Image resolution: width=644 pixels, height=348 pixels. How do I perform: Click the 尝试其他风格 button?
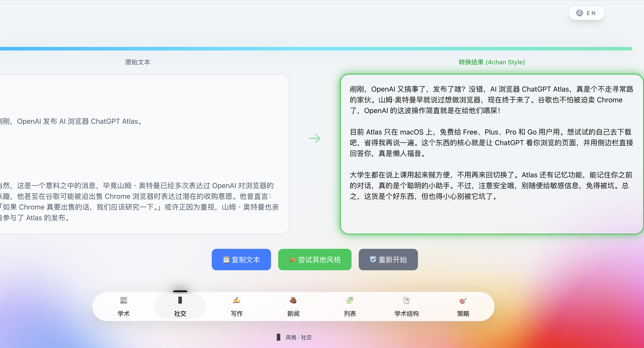pyautogui.click(x=315, y=259)
